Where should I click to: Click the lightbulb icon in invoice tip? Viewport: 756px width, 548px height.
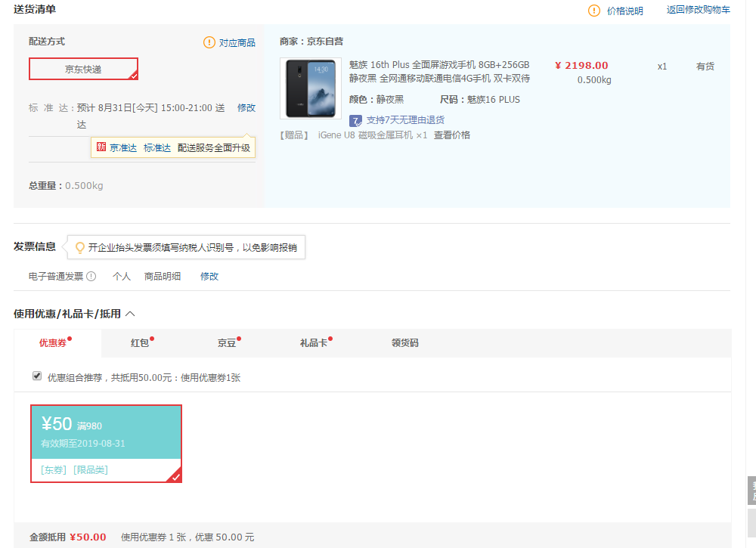point(80,247)
